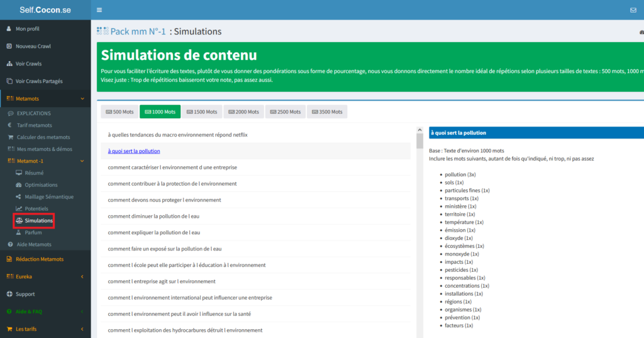
Task: Select the 2000 Mots tab
Action: coord(243,111)
